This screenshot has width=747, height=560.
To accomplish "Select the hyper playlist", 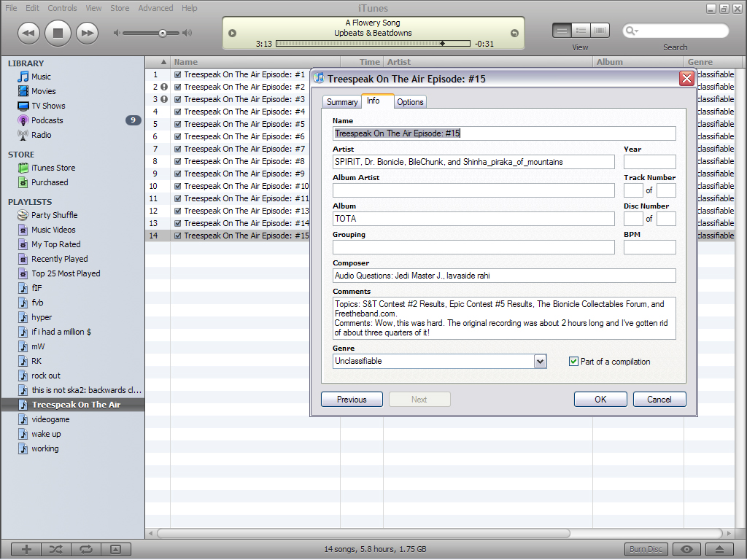I will 42,317.
